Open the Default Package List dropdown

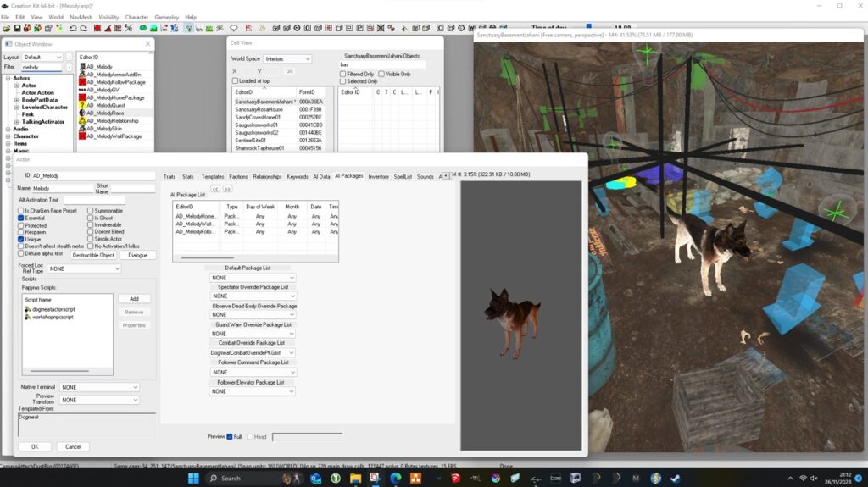click(253, 278)
